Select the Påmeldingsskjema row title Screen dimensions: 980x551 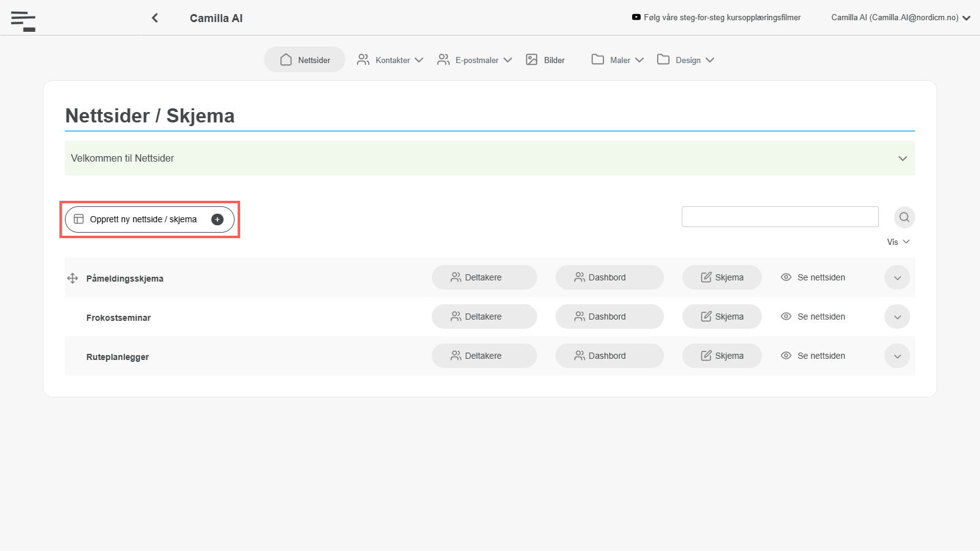click(x=125, y=279)
